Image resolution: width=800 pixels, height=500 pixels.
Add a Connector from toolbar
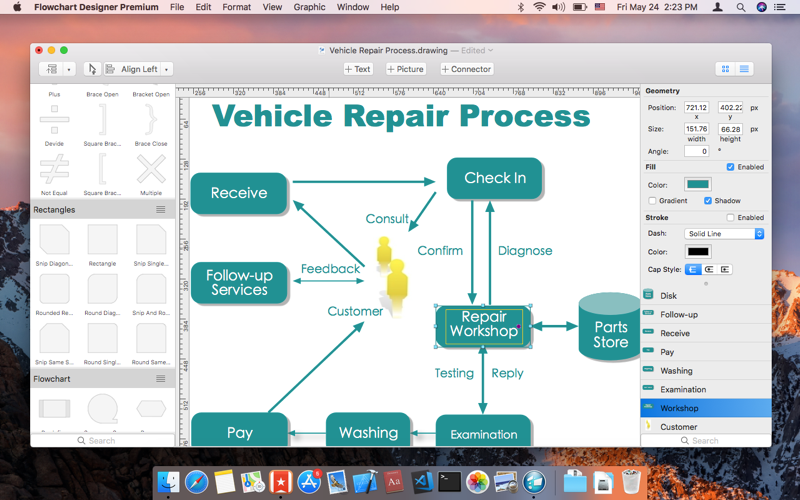click(x=466, y=69)
